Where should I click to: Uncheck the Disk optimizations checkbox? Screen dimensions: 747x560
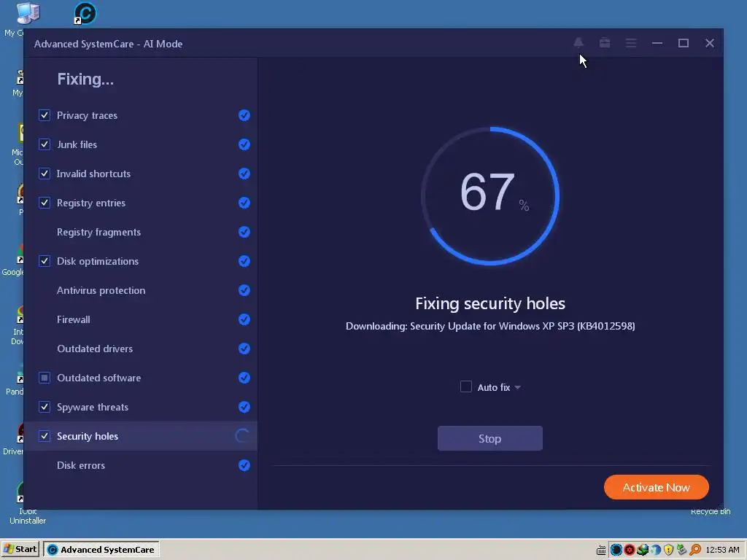44,261
